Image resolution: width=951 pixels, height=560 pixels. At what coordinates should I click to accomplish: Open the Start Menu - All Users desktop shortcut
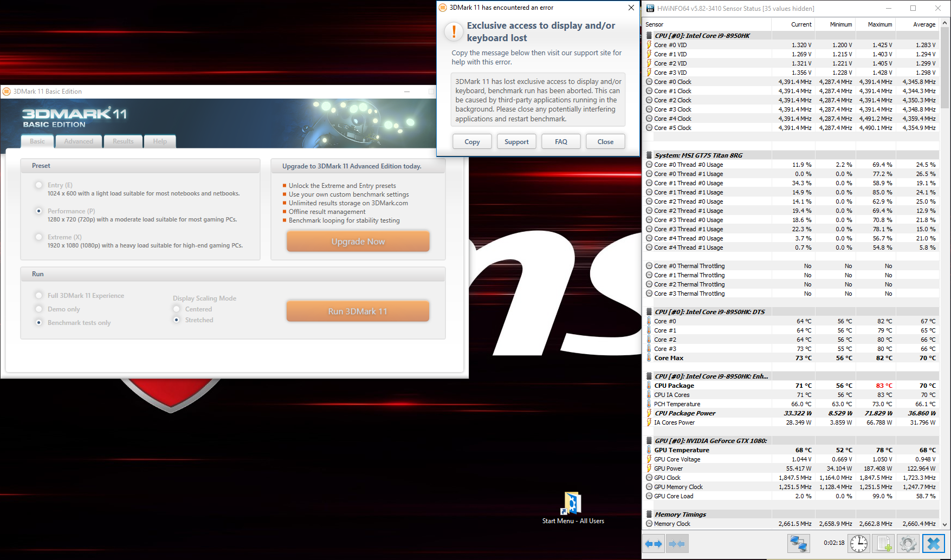click(x=573, y=509)
